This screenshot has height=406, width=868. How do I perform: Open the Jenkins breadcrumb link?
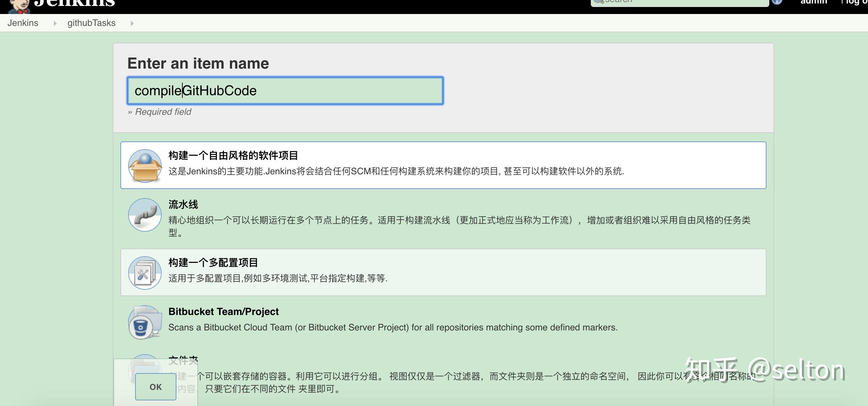tap(23, 23)
